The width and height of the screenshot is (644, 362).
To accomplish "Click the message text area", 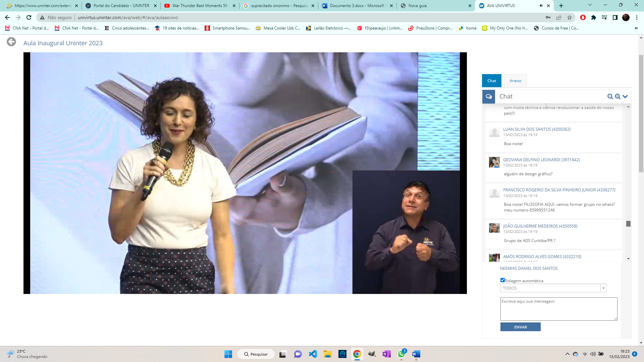I will [558, 309].
